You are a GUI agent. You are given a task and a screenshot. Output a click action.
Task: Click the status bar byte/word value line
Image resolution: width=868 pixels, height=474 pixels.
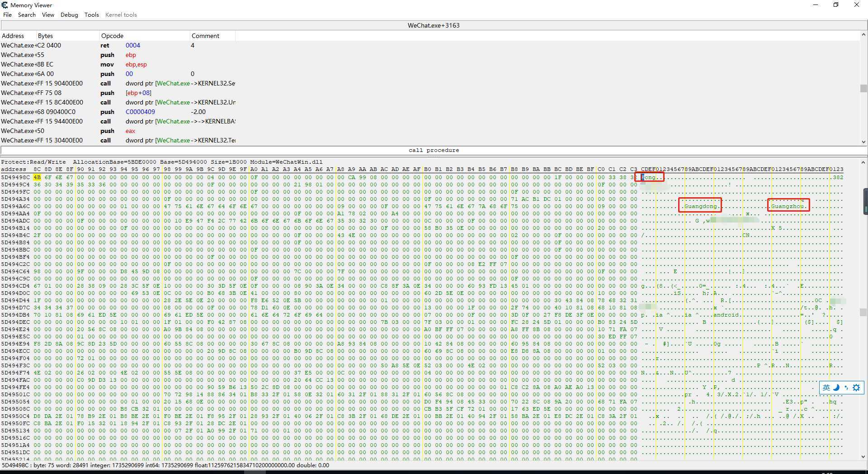[x=165, y=465]
